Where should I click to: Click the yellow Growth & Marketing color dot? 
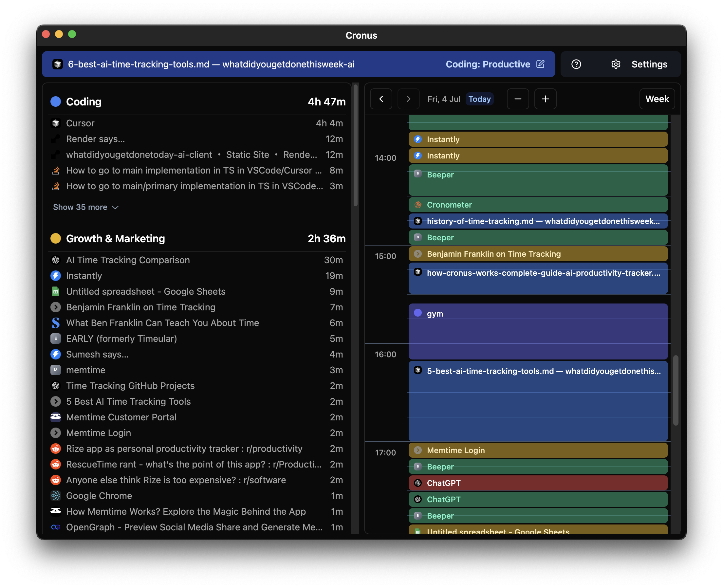[56, 238]
